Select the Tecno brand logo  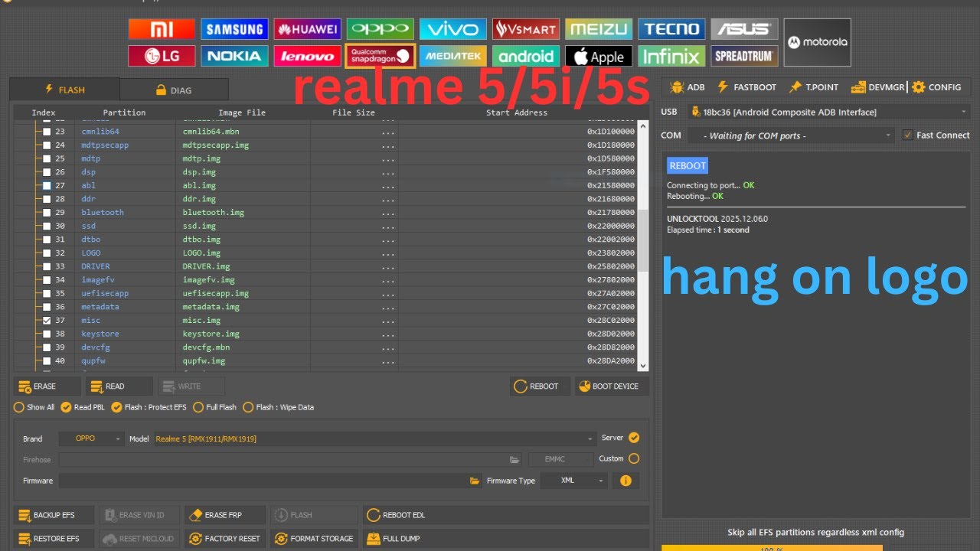point(671,29)
